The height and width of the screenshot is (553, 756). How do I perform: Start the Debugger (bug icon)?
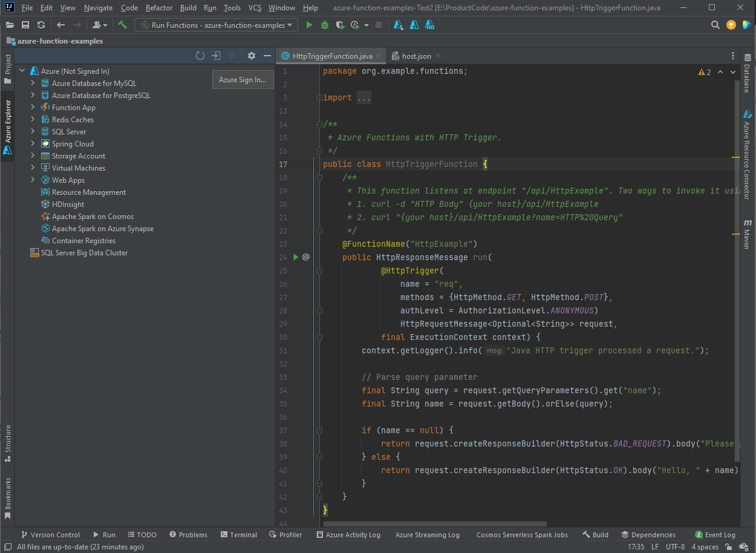coord(324,25)
